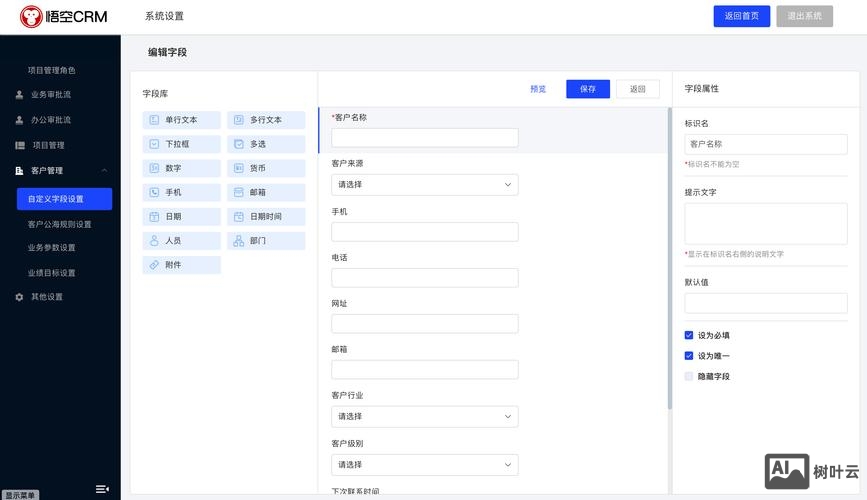Focus the 网址 input field
This screenshot has width=867, height=500.
click(x=425, y=324)
